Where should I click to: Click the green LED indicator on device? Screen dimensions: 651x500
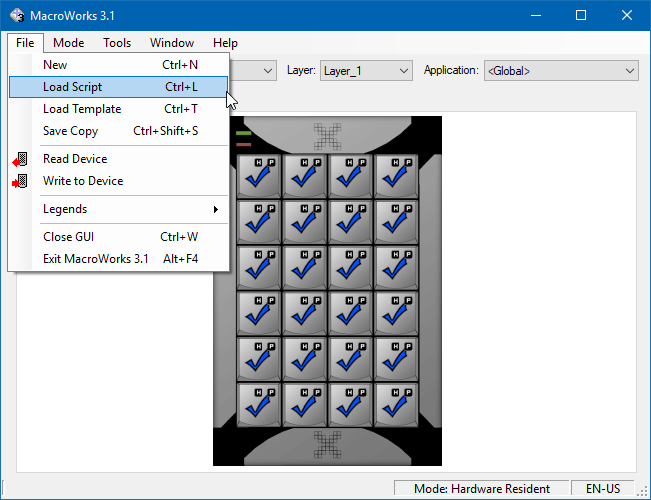[244, 133]
